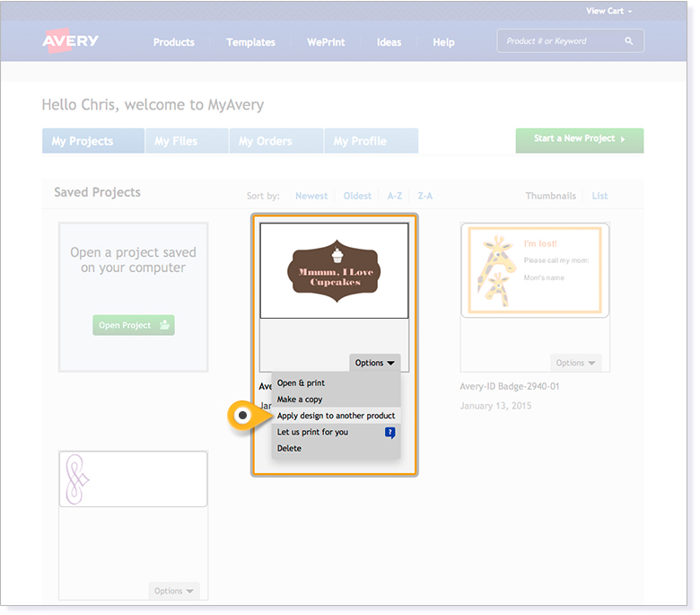
Task: Select Make a copy menu entry
Action: click(x=300, y=400)
